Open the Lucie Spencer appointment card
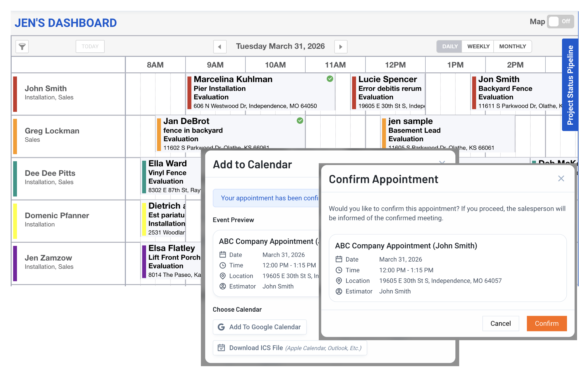 click(x=388, y=92)
